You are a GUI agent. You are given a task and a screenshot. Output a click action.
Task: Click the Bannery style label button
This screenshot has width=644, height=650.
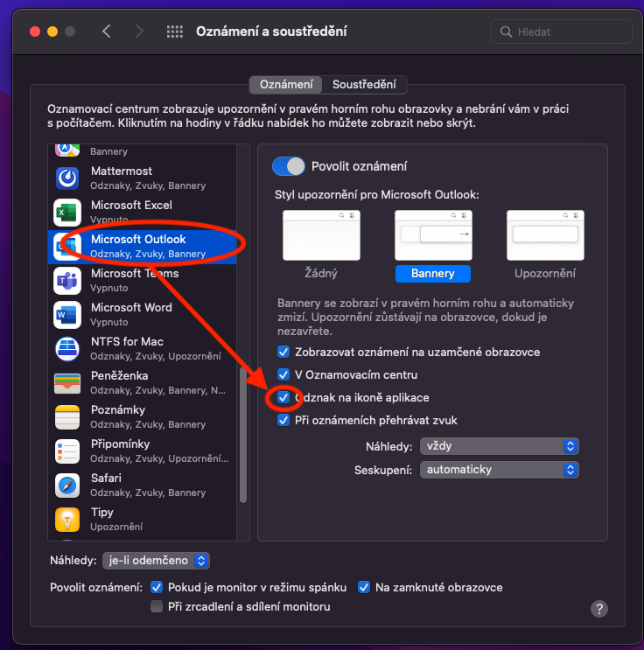pos(433,274)
